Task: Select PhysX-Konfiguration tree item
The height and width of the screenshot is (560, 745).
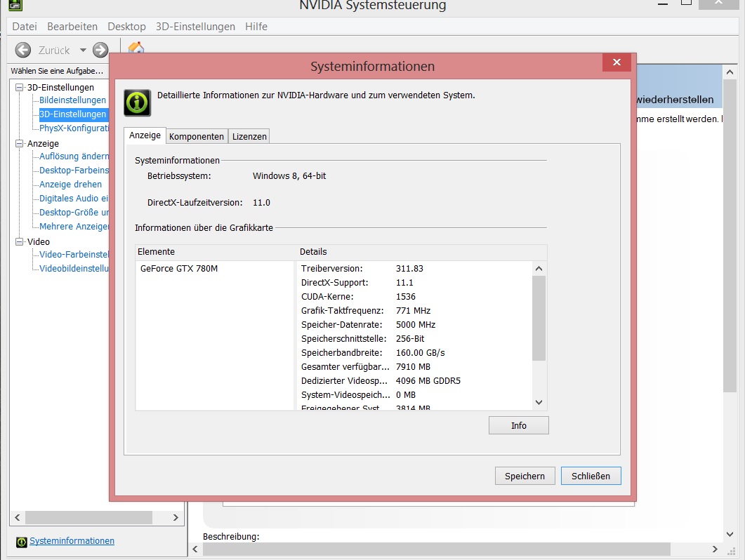Action: [74, 128]
